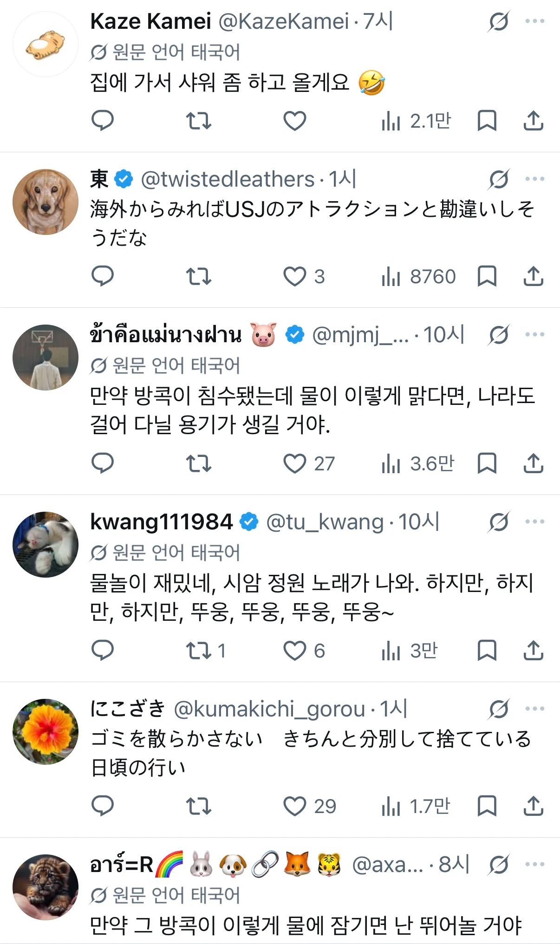
Task: Bookmark the tweet with 29 likes
Action: [487, 806]
